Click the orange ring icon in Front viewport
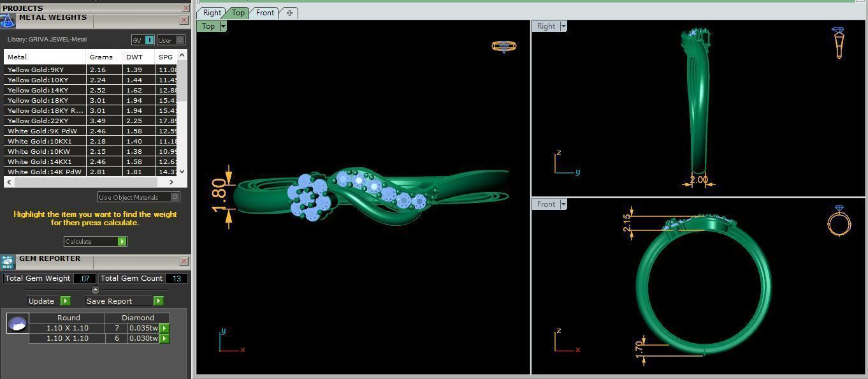This screenshot has height=379, width=868. click(839, 220)
